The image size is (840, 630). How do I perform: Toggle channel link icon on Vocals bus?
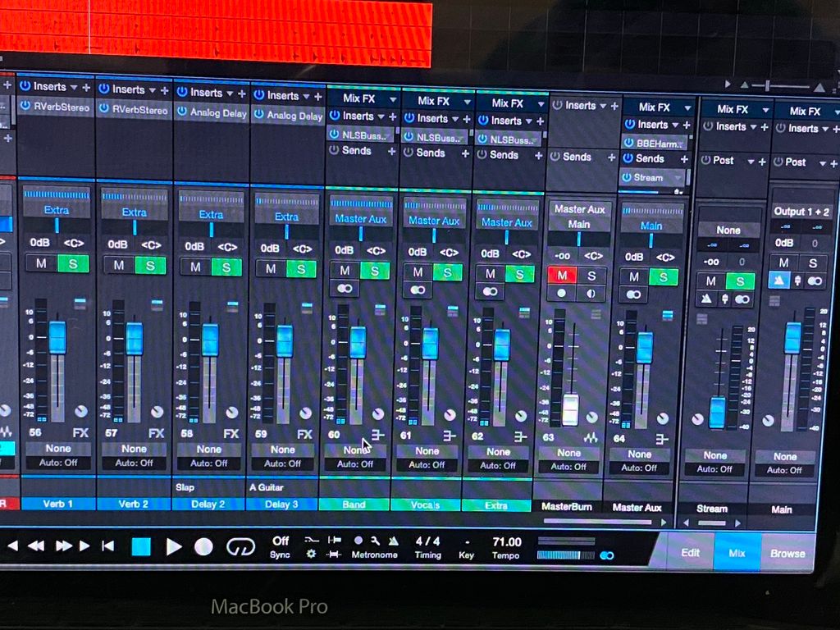[418, 290]
